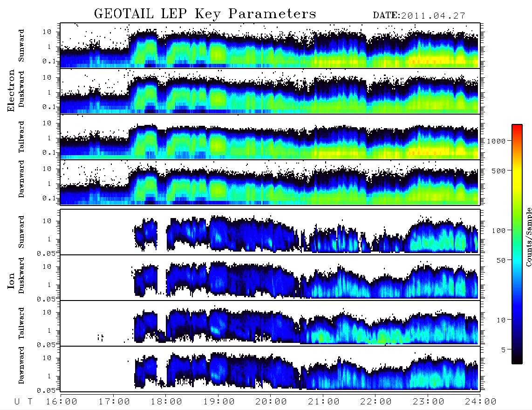Click the '24:00' time tick label
The height and width of the screenshot is (410, 532).
pos(480,402)
